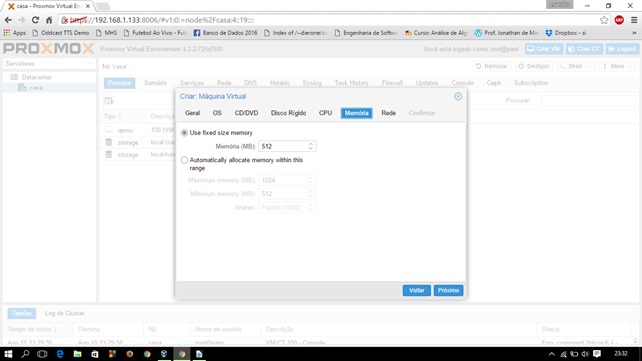Select the casa node in tree
This screenshot has width=642, height=361.
pos(36,88)
